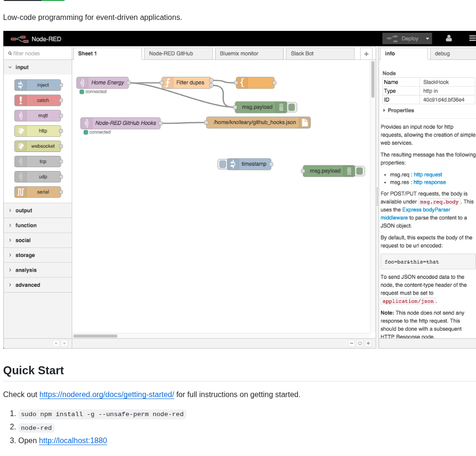The width and height of the screenshot is (476, 456).
Task: Expand the storage palette category
Action: (x=38, y=255)
